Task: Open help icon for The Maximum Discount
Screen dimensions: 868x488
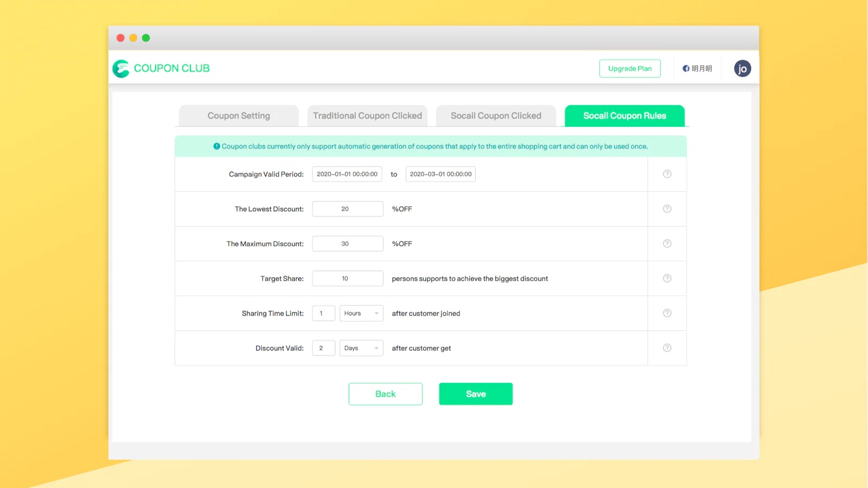Action: click(x=667, y=243)
